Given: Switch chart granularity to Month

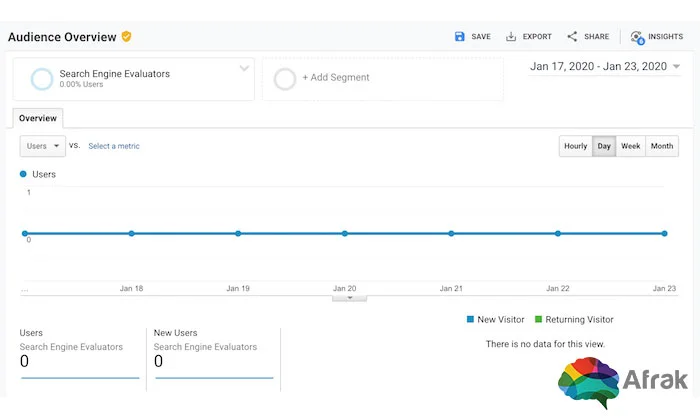Looking at the screenshot, I should coord(662,146).
